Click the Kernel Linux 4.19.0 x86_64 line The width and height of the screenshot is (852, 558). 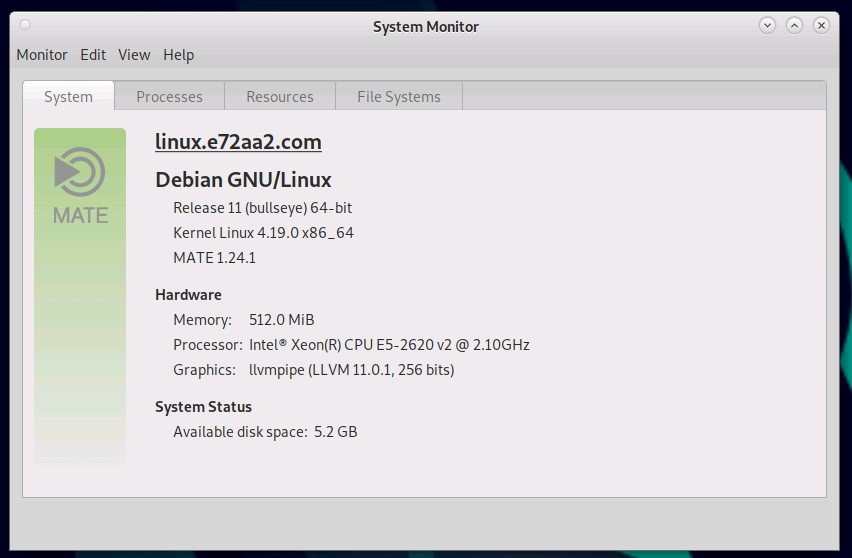click(x=263, y=233)
